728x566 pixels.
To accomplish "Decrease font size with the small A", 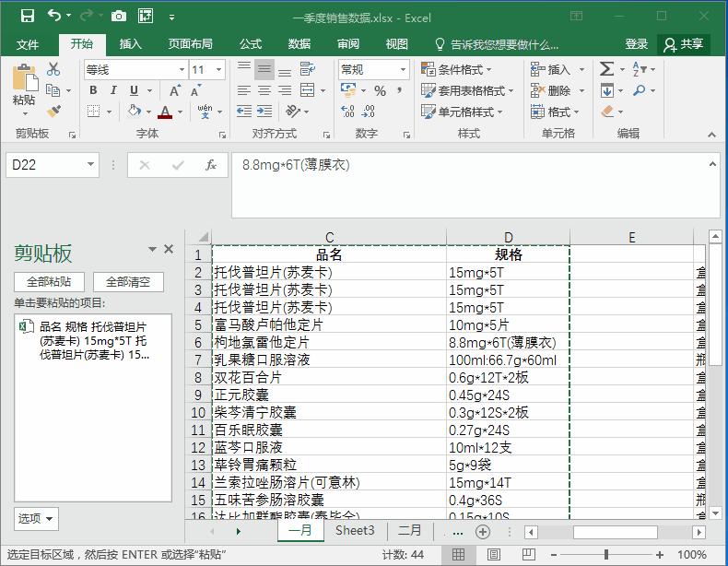I will click(196, 90).
